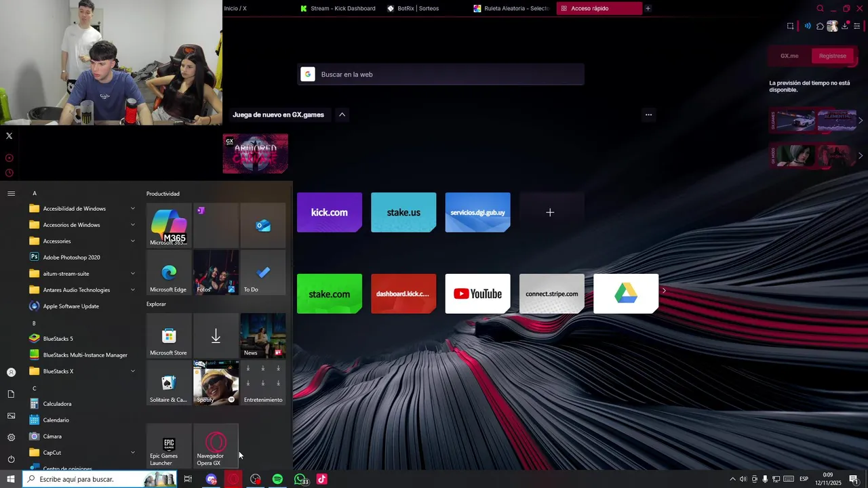Open servicios.dgi.gub.uy speed dial
Image resolution: width=868 pixels, height=488 pixels.
pyautogui.click(x=477, y=212)
